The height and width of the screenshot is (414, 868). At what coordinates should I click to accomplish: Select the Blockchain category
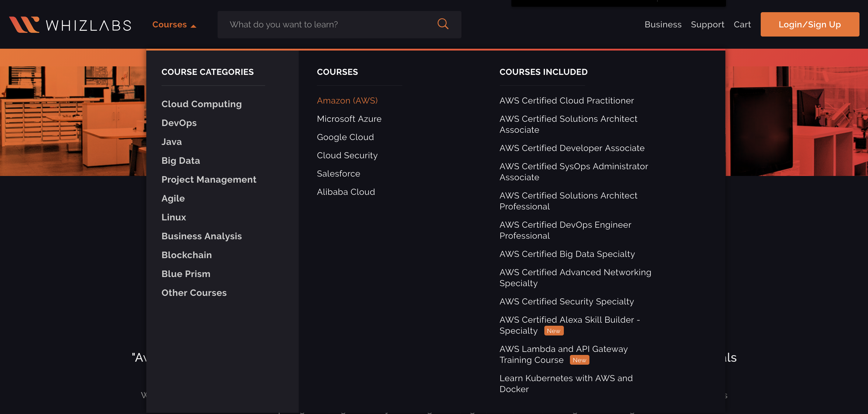[x=186, y=255]
